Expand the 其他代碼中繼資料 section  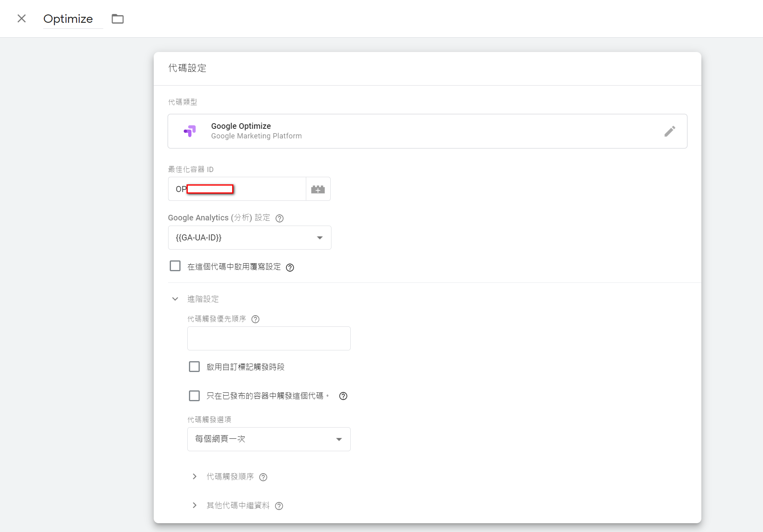click(195, 505)
